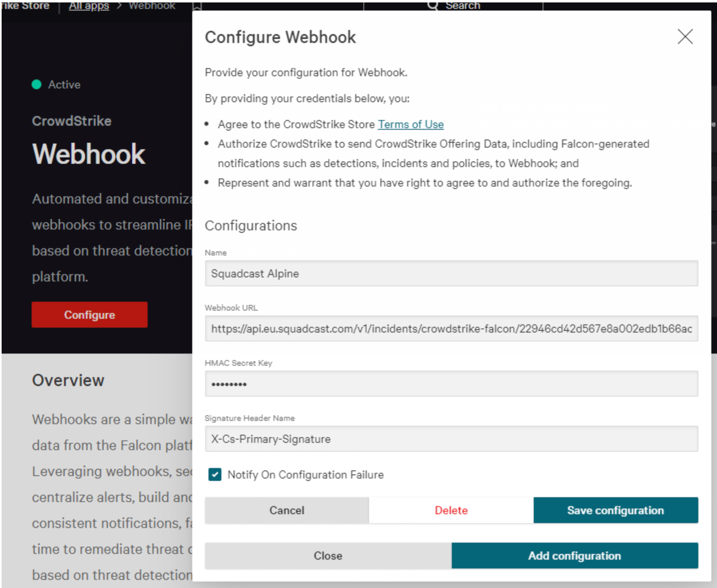
Task: Click the large 'Webhook' app title
Action: coord(89,154)
